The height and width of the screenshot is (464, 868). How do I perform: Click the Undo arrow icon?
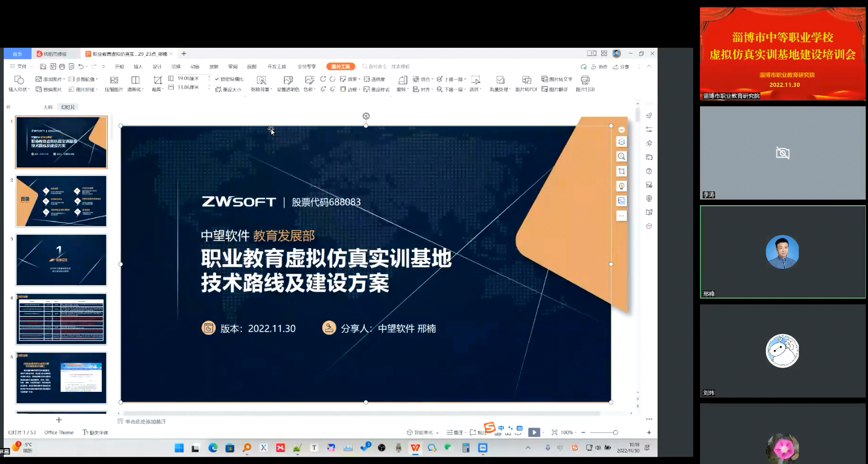click(x=81, y=66)
